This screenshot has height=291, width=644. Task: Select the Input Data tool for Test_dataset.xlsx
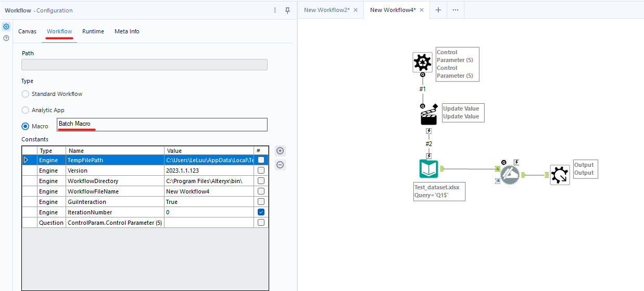coord(429,169)
